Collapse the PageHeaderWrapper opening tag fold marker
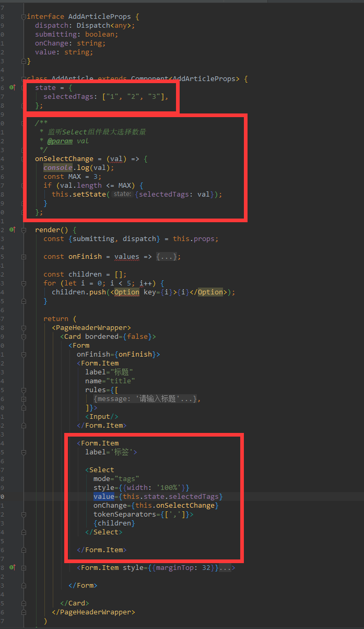 tap(24, 327)
